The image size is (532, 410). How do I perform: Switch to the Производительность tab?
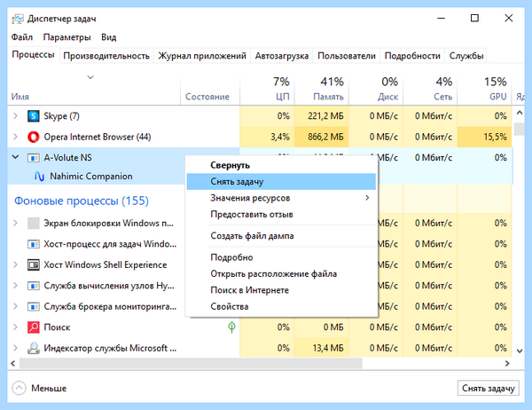(x=106, y=56)
